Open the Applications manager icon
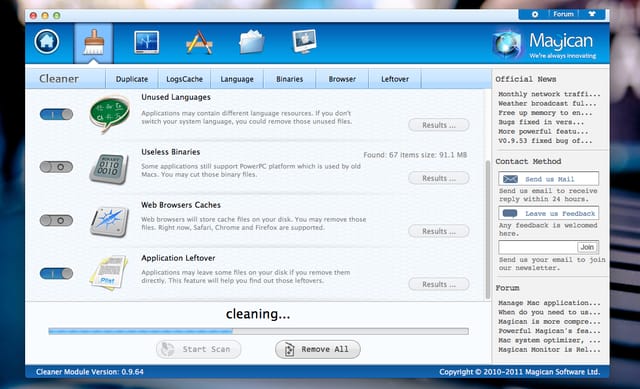Image resolution: width=640 pixels, height=389 pixels. 199,42
